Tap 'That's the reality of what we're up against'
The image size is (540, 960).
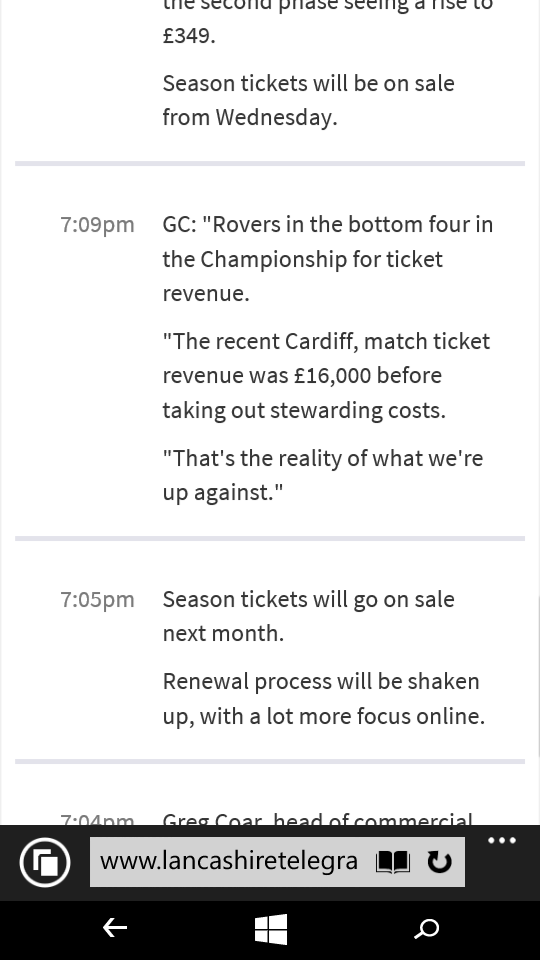pyautogui.click(x=323, y=475)
